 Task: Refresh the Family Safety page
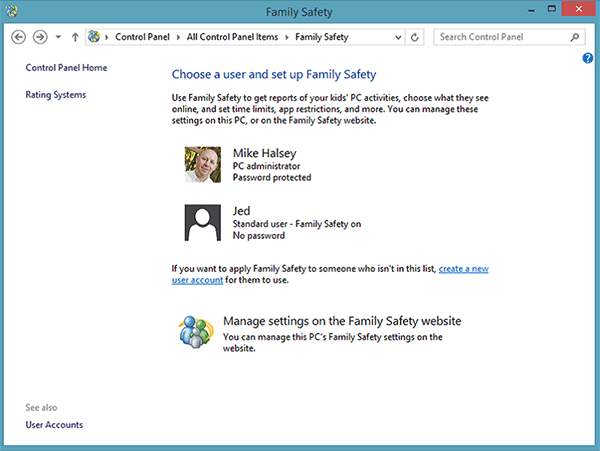pyautogui.click(x=415, y=37)
